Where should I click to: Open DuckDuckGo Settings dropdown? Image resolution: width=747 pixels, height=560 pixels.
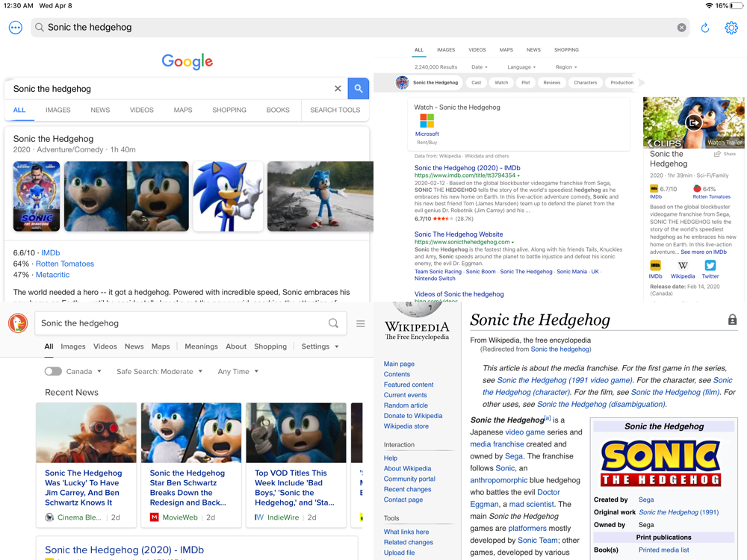320,346
